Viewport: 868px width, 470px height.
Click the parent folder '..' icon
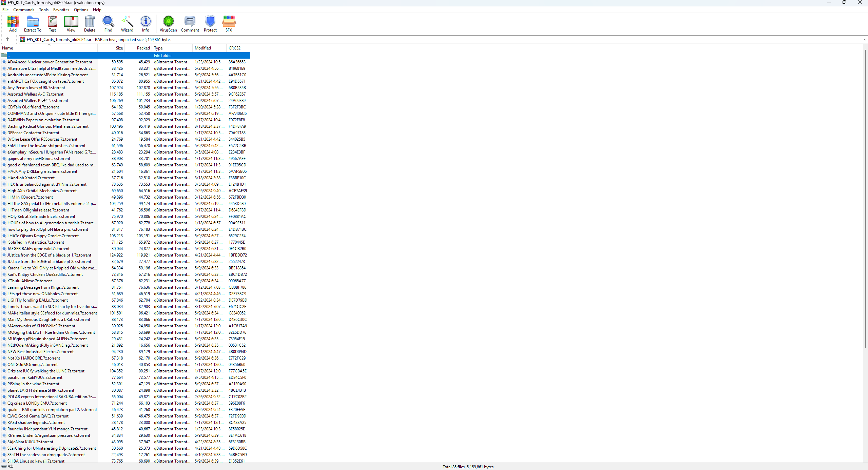pos(4,55)
